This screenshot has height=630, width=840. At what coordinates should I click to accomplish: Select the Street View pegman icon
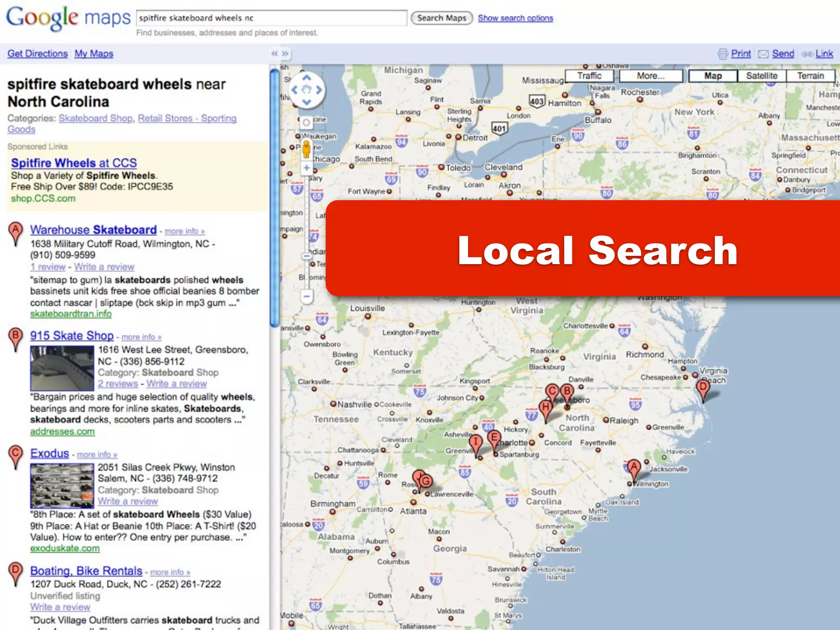306,148
